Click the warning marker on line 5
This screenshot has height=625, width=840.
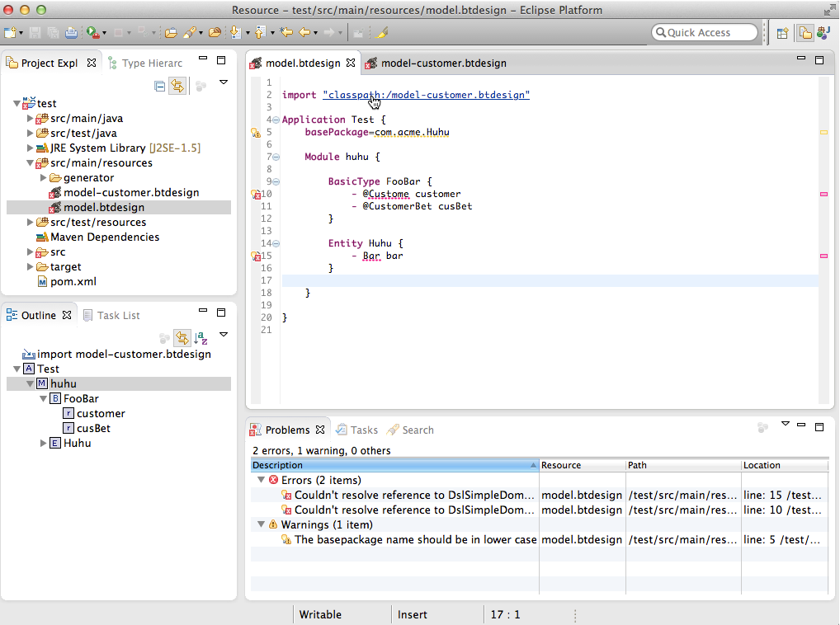coord(256,132)
